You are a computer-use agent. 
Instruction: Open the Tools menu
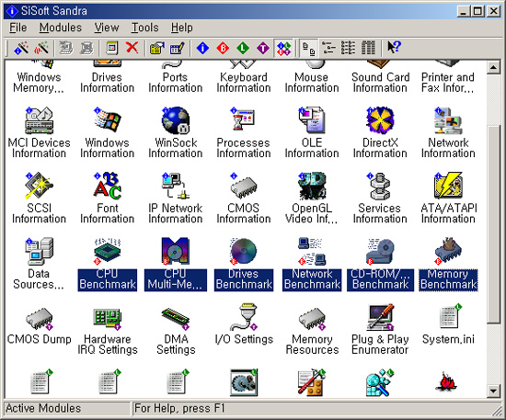tap(144, 28)
